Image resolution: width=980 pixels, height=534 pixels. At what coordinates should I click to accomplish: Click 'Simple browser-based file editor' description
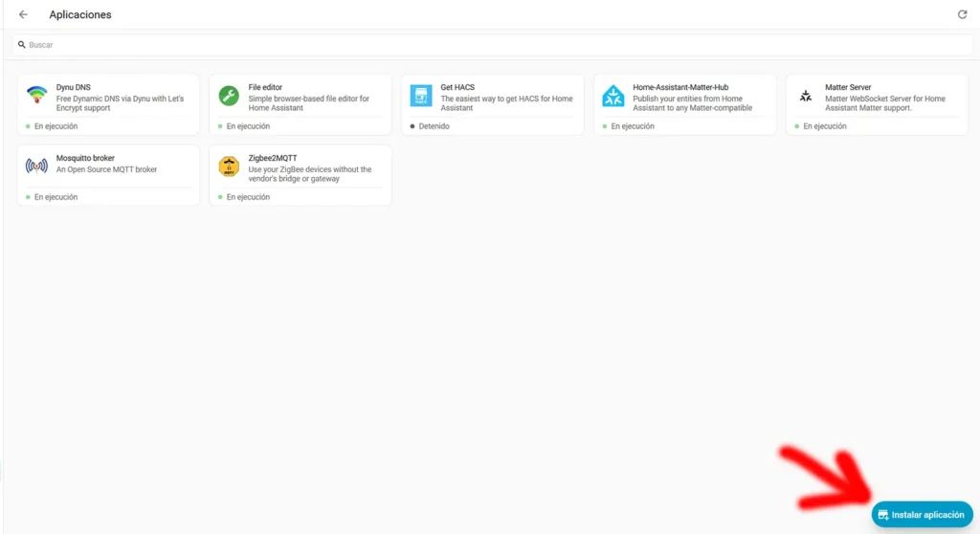pos(309,103)
